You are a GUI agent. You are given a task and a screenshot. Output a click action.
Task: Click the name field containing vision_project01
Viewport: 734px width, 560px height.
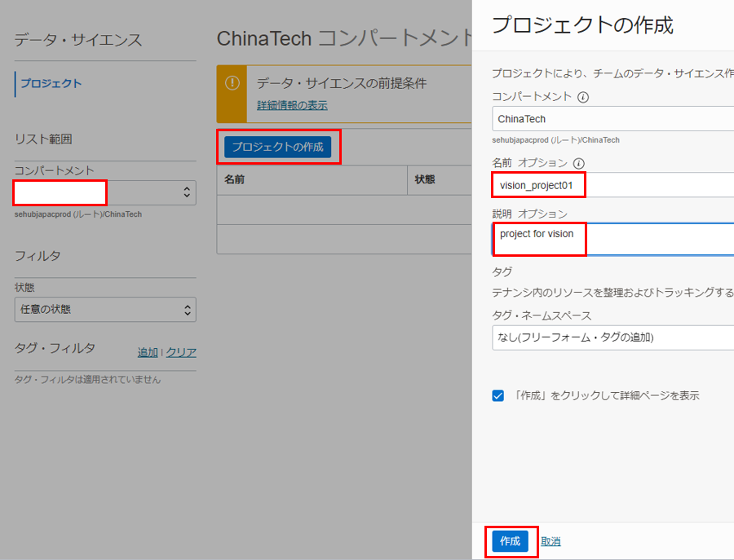tap(612, 186)
